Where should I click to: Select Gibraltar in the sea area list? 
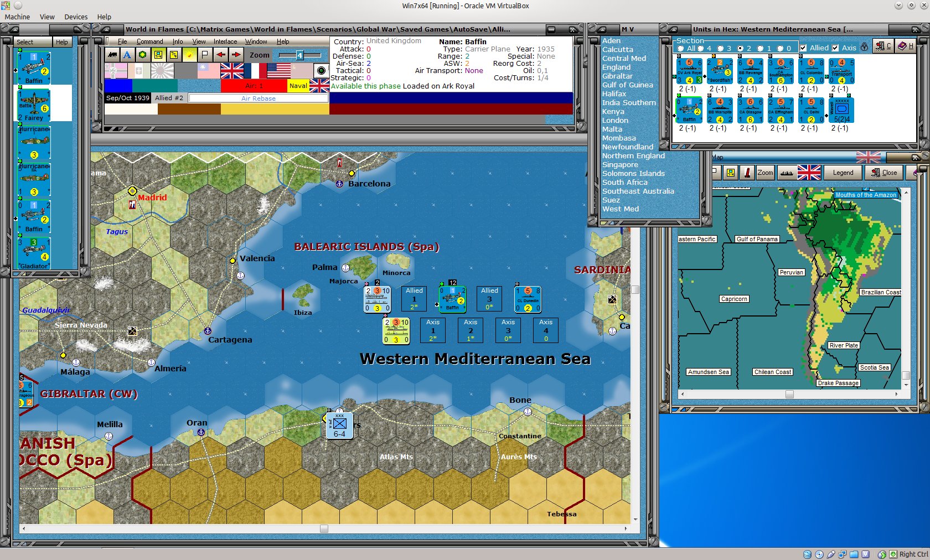[617, 76]
